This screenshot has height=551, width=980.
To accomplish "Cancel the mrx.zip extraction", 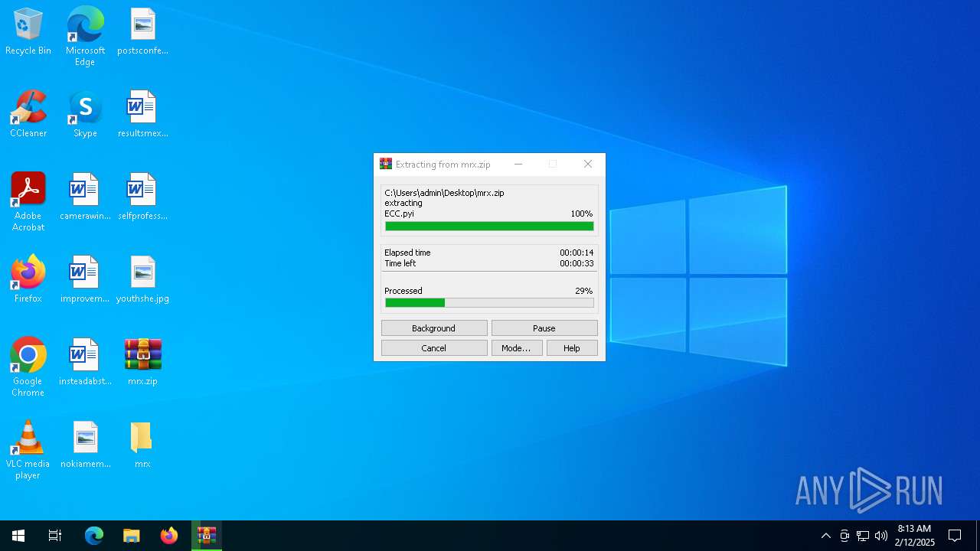I will [x=434, y=348].
